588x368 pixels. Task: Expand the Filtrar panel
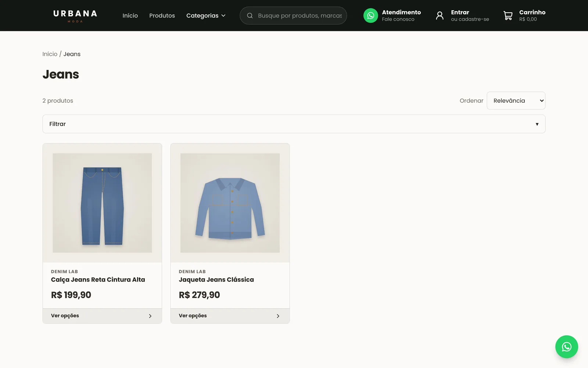point(294,124)
